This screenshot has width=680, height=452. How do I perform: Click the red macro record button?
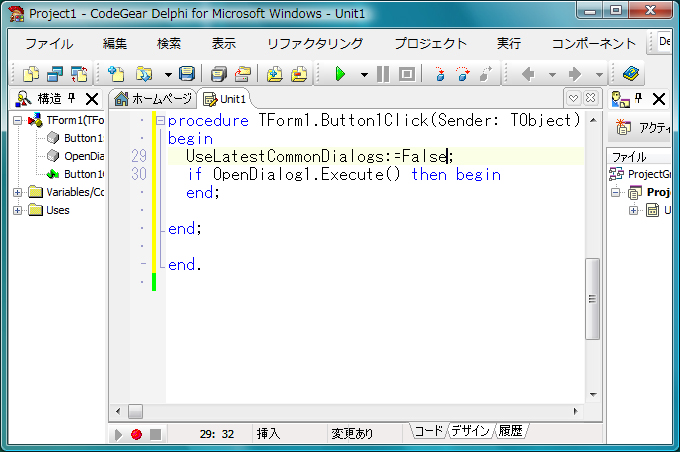pos(137,434)
